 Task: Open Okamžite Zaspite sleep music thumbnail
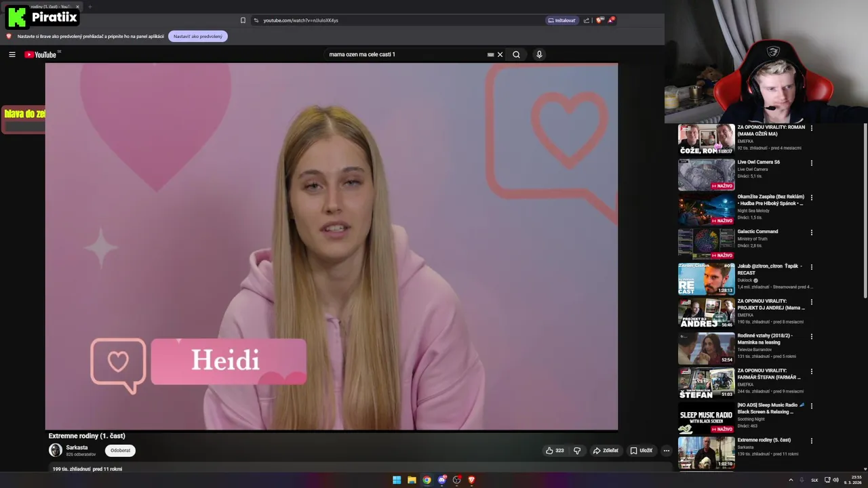tap(706, 209)
